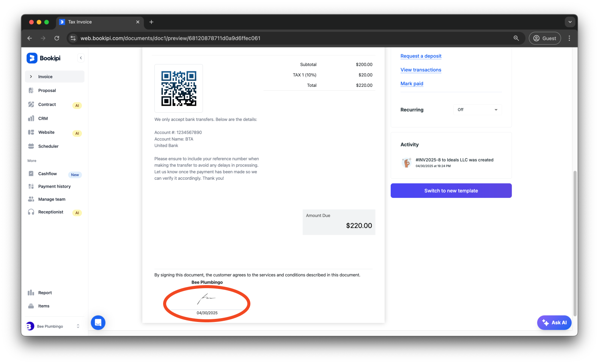
Task: Open Proposal section icon
Action: (31, 91)
